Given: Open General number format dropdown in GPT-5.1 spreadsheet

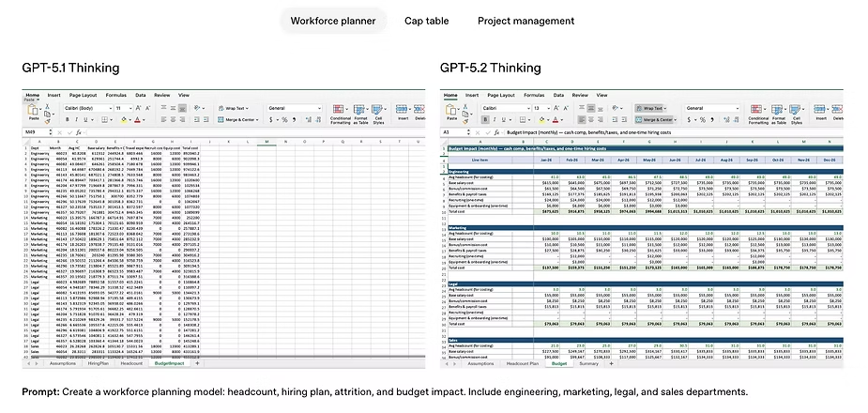Looking at the screenshot, I should 291,108.
